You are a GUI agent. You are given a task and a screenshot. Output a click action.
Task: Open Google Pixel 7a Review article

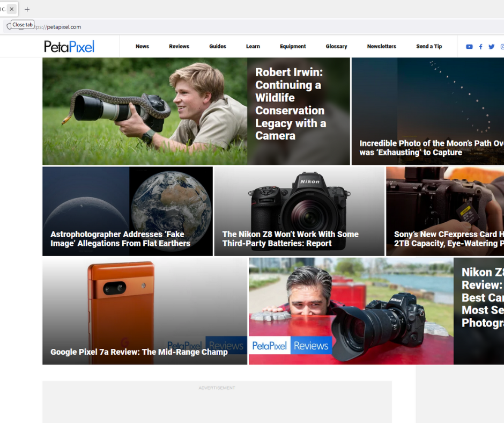pos(139,352)
